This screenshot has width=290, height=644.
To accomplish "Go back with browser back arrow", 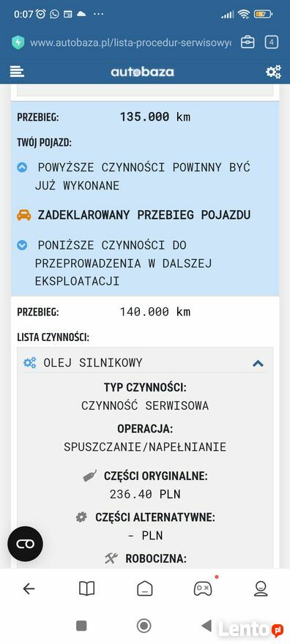I will [x=29, y=589].
